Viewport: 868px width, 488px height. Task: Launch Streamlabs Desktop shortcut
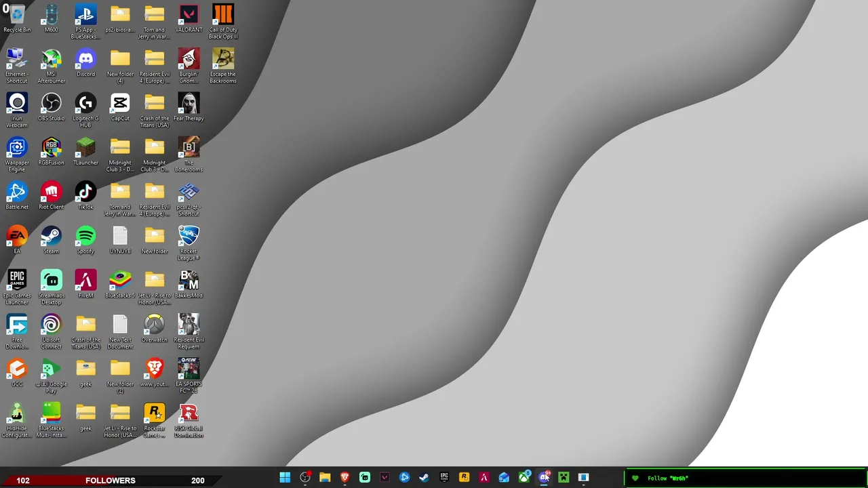point(52,287)
